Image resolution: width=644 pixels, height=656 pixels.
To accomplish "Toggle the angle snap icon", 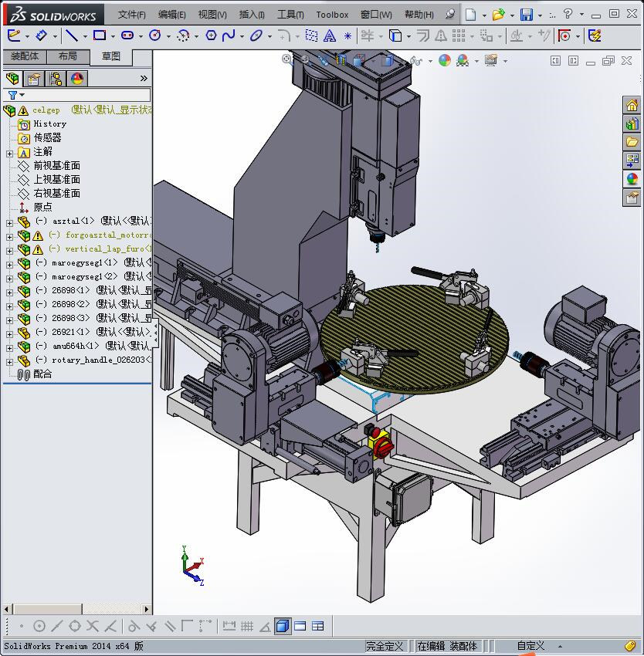I will [265, 627].
